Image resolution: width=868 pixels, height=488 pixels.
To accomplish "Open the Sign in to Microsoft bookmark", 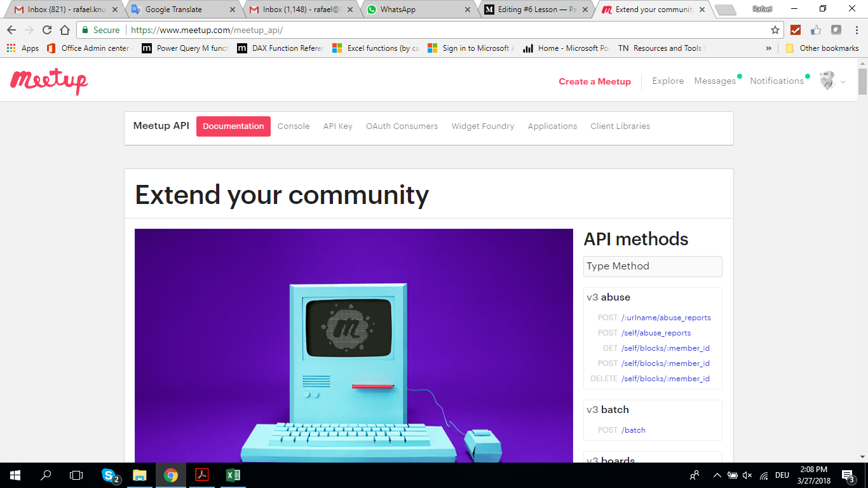I will tap(471, 48).
